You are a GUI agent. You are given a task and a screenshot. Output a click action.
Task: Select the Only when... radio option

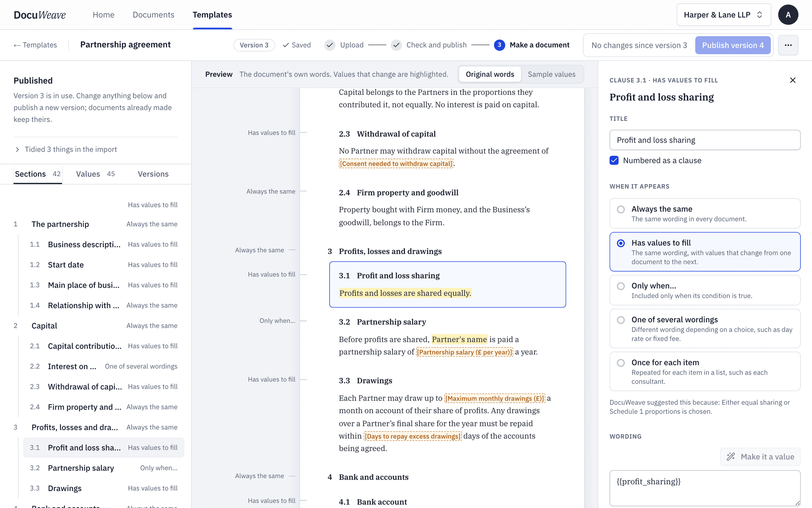point(705,290)
